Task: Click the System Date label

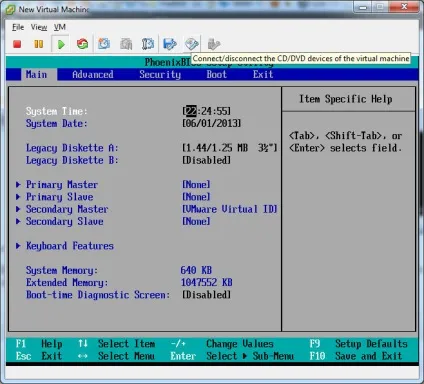Action: [x=57, y=123]
